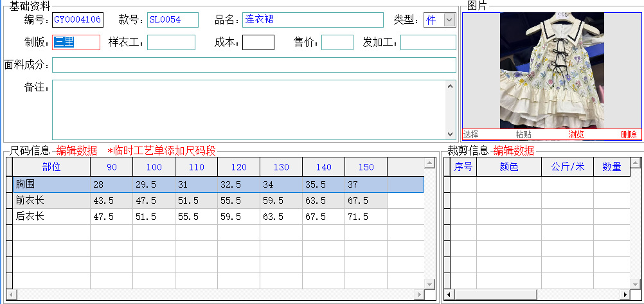Click 后衣长 cell value 71.5
The height and width of the screenshot is (304, 644).
(x=366, y=217)
